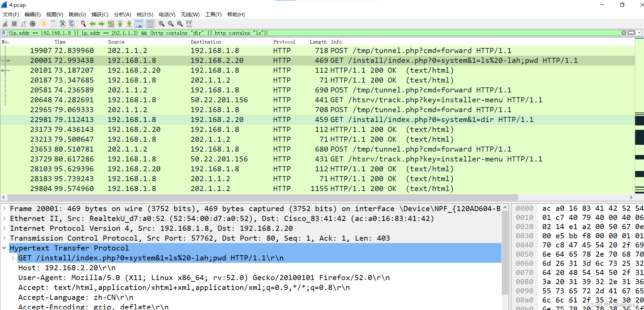This screenshot has width=644, height=310.
Task: Sort by the Time column header
Action: coord(80,42)
